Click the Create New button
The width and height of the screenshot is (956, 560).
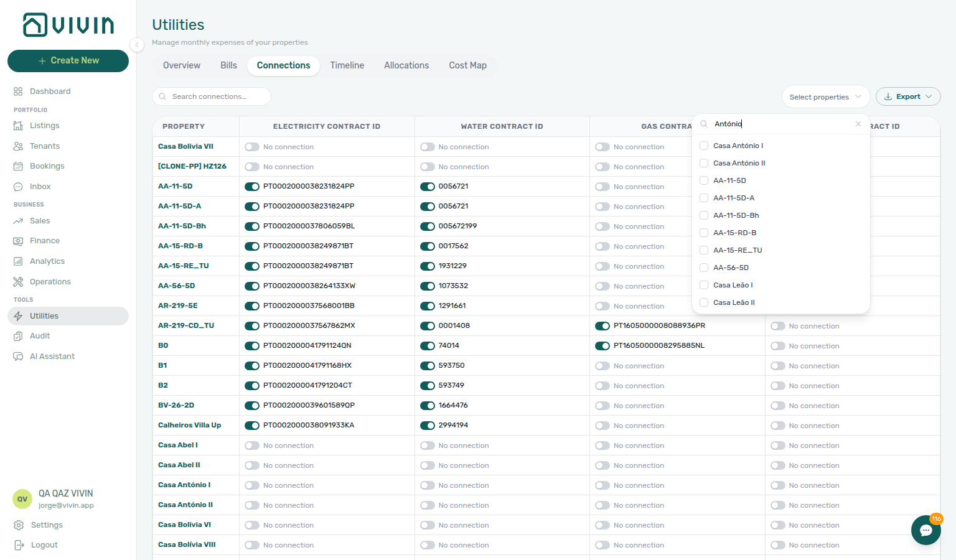[x=68, y=61]
